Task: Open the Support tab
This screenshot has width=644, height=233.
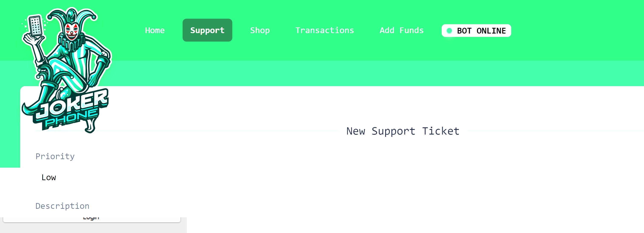Action: point(207,30)
